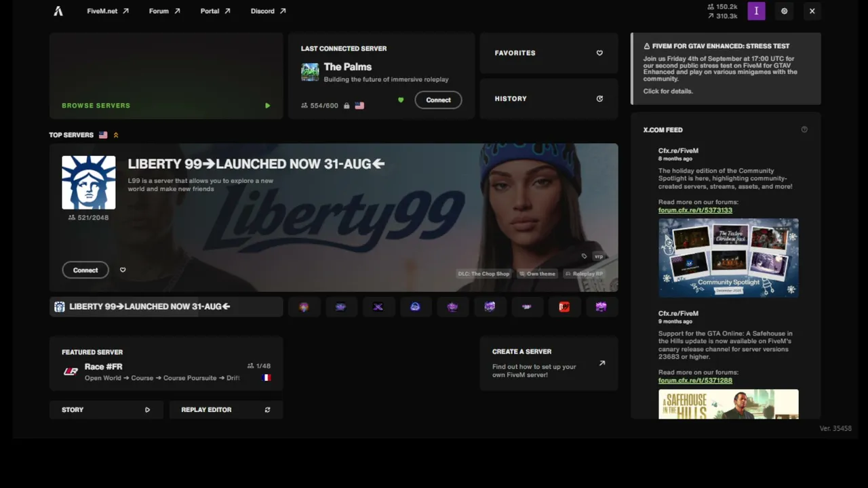Click the arrow icon on Create a Server

coord(601,363)
